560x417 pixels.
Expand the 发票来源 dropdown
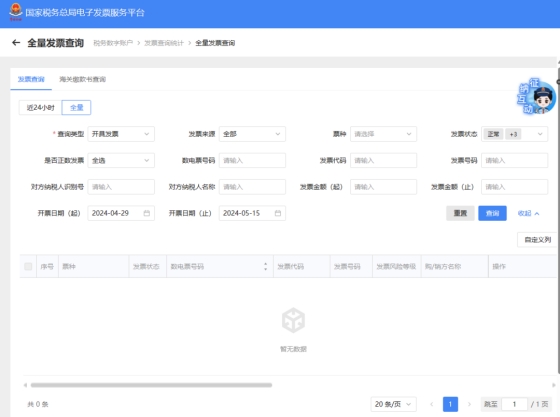coord(252,134)
